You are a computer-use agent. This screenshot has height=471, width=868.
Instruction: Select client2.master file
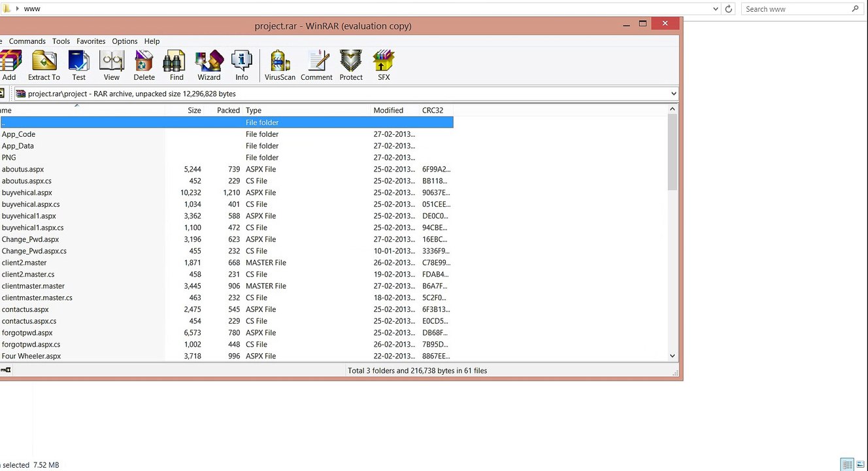click(x=226, y=263)
